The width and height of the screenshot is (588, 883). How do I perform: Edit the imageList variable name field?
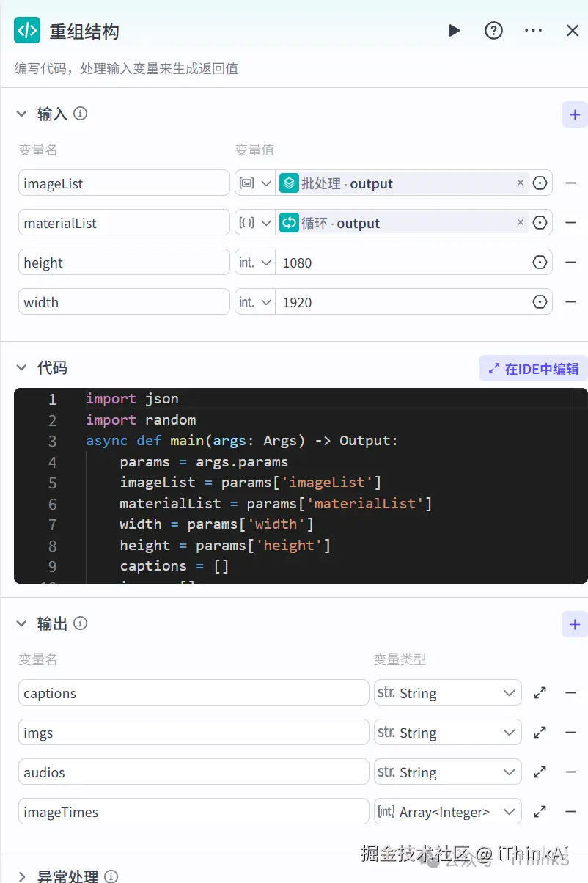point(124,183)
